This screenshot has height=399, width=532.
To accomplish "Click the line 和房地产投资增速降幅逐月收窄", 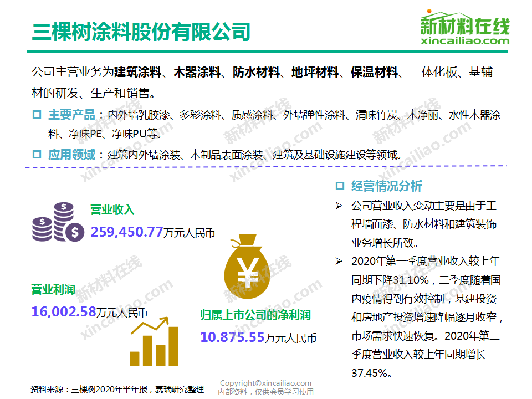I will 424,317.
